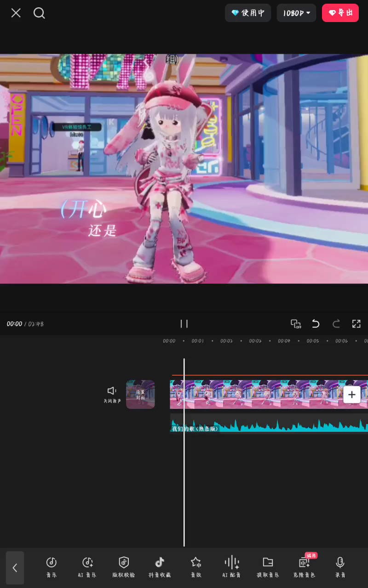Close the editor with the X icon
This screenshot has height=588, width=368.
(16, 13)
